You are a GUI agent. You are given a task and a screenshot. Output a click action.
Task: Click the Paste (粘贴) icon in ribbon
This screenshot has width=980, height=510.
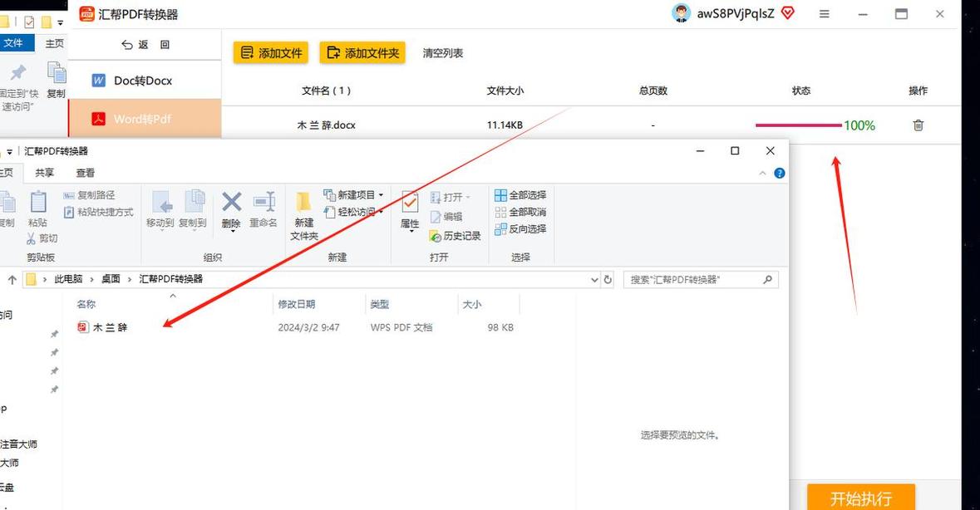pyautogui.click(x=38, y=202)
